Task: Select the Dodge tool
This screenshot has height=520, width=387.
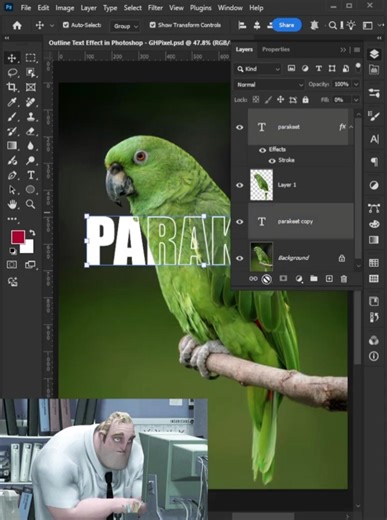Action: click(x=31, y=160)
